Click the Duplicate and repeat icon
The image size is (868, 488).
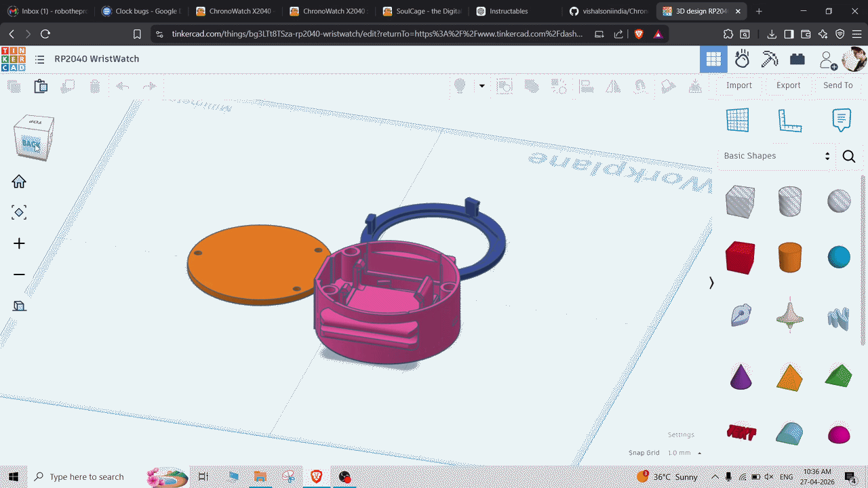coord(68,86)
